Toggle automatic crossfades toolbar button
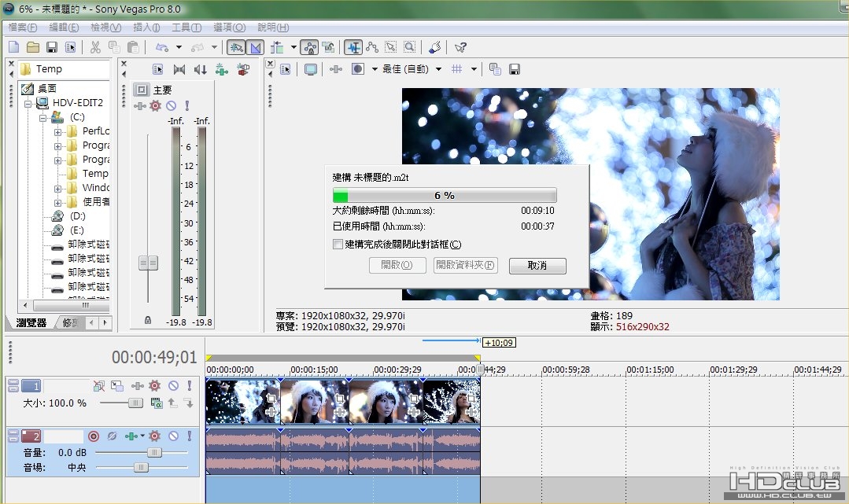Viewport: 849px width, 504px height. point(255,48)
